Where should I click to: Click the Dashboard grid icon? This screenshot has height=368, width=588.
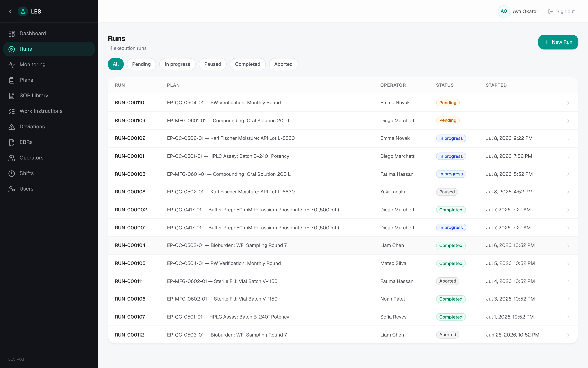click(12, 34)
